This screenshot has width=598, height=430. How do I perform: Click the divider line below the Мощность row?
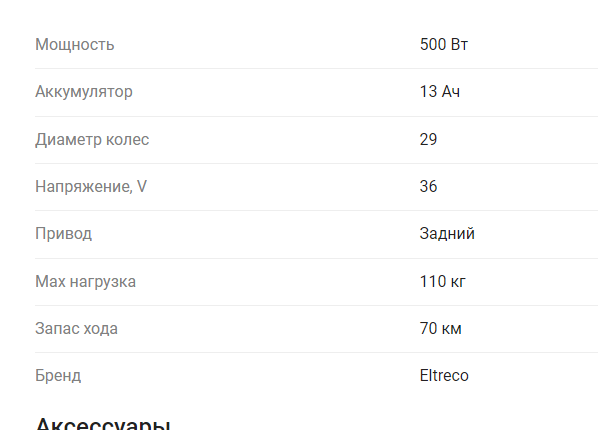pos(317,69)
